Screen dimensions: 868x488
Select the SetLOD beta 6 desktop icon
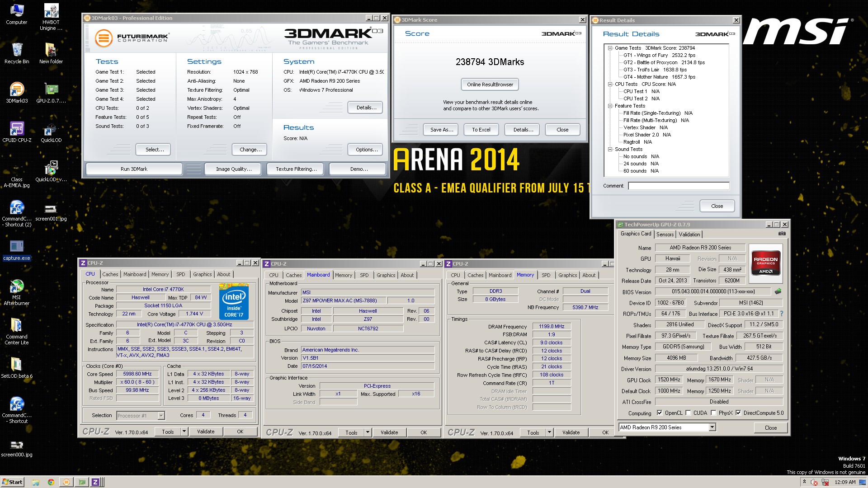point(17,368)
